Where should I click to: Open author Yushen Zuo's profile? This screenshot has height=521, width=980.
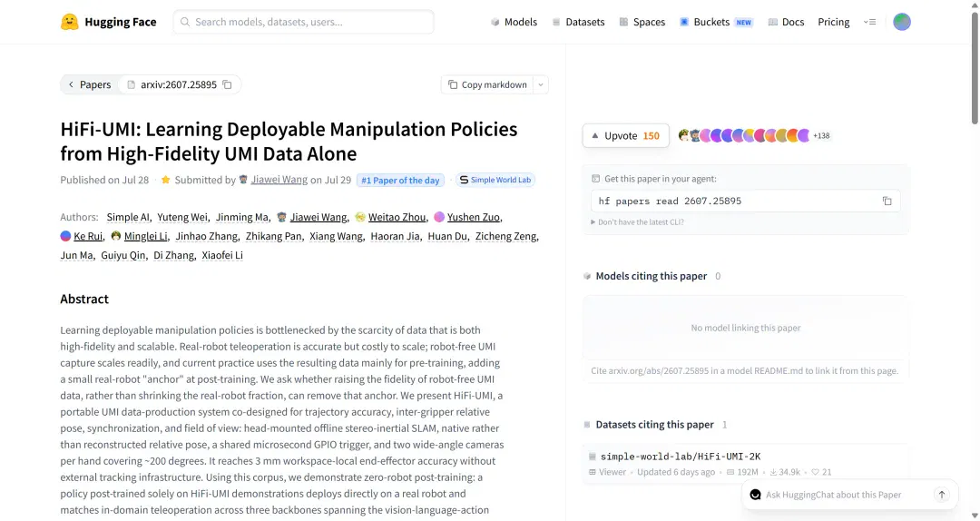click(473, 217)
